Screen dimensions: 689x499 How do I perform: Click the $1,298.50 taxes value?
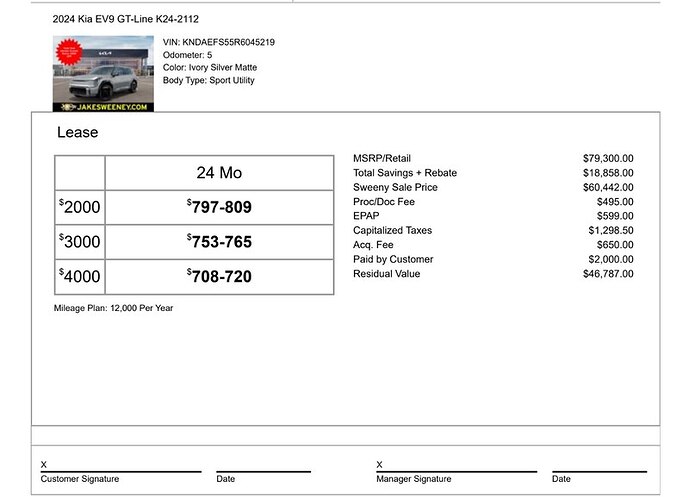611,230
